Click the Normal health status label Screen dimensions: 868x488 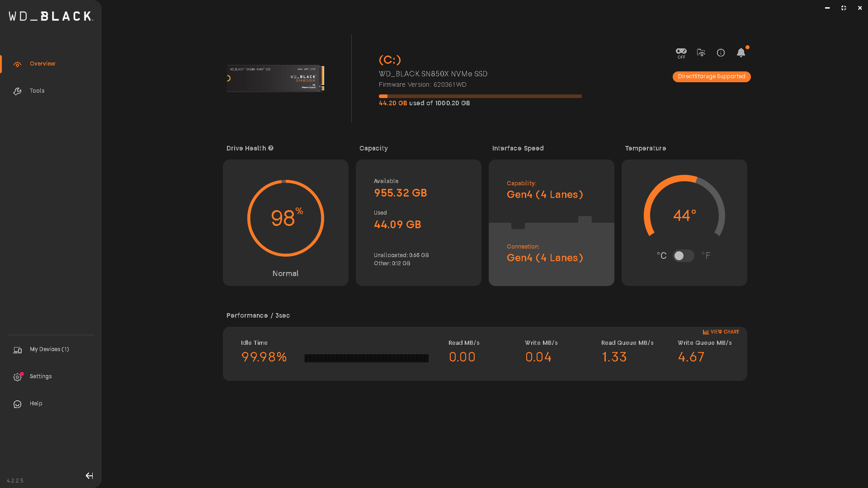coord(286,274)
